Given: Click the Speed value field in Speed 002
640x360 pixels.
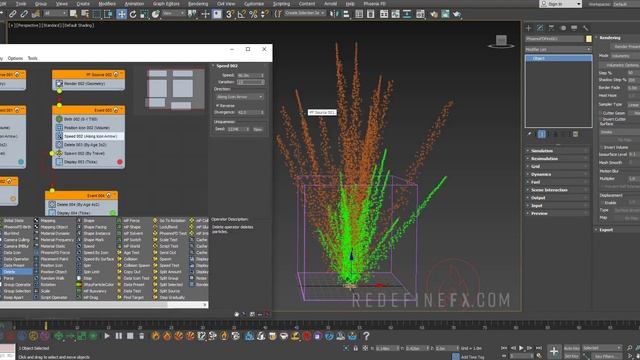Looking at the screenshot, I should pos(249,76).
